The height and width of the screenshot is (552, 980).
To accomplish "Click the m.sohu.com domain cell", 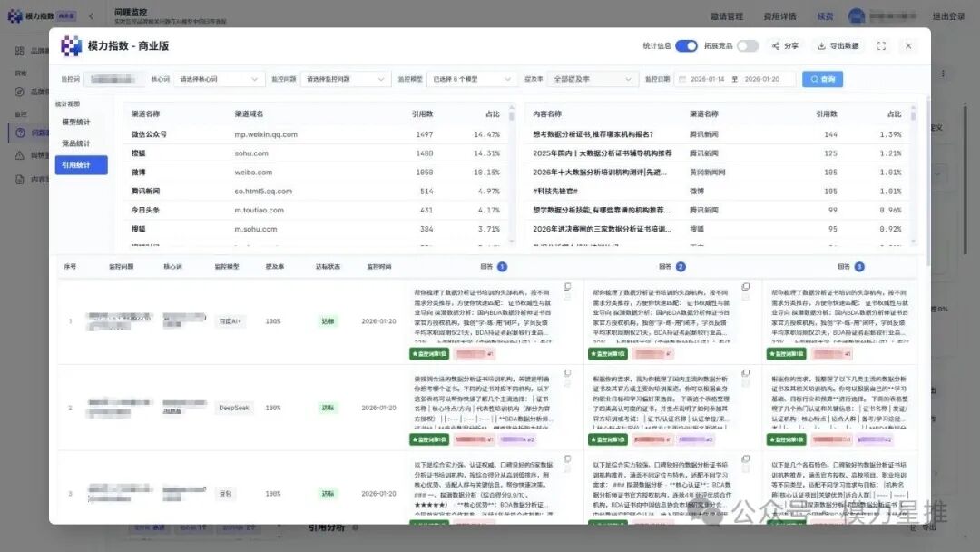I will [256, 230].
